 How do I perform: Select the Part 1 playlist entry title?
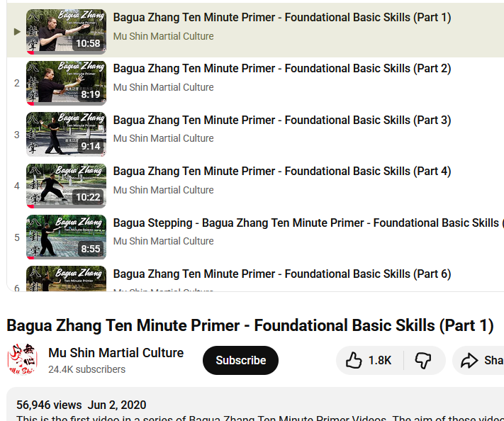pyautogui.click(x=282, y=17)
